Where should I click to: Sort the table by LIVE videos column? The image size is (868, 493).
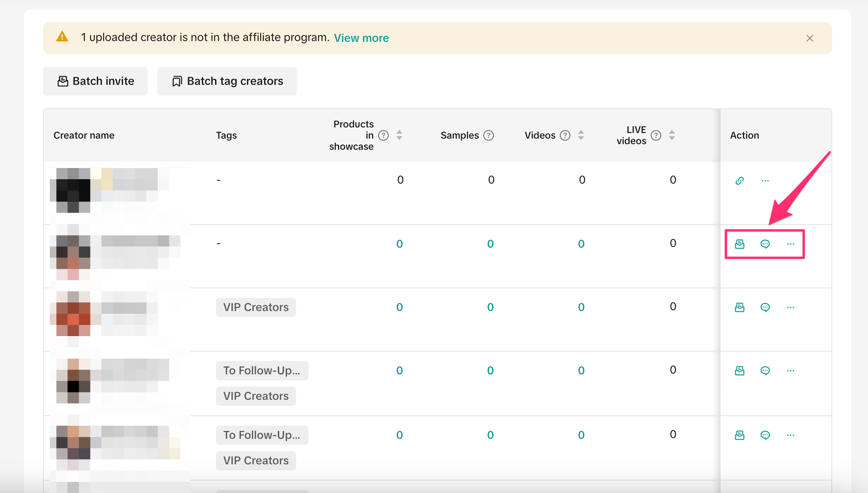point(672,135)
